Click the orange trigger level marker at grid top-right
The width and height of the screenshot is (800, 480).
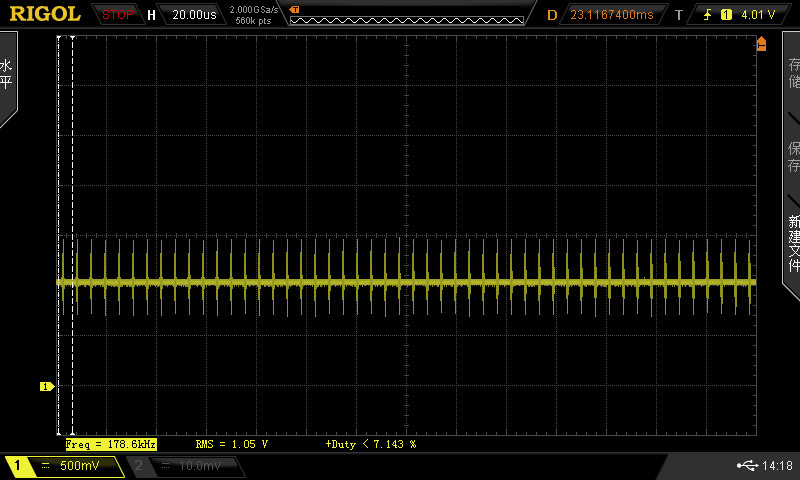761,43
